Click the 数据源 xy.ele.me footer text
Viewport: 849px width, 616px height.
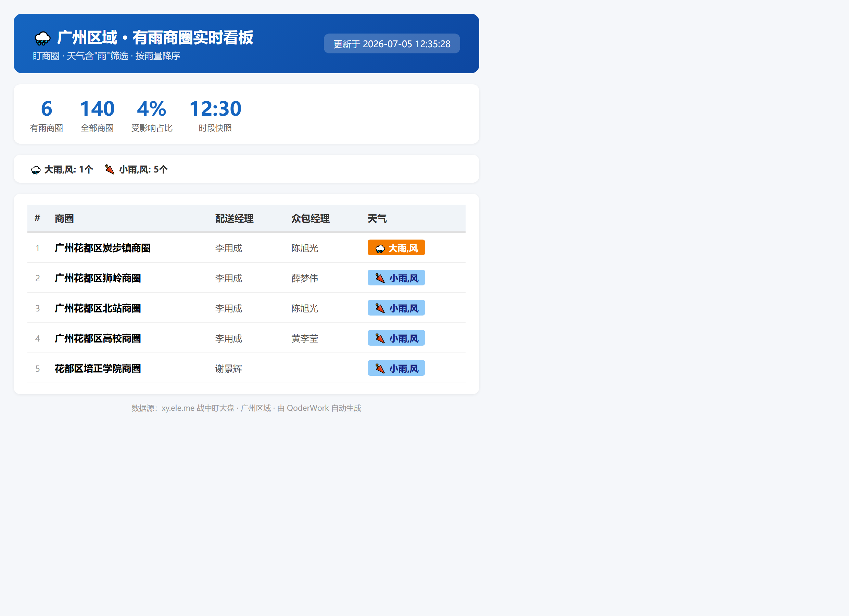pyautogui.click(x=246, y=408)
